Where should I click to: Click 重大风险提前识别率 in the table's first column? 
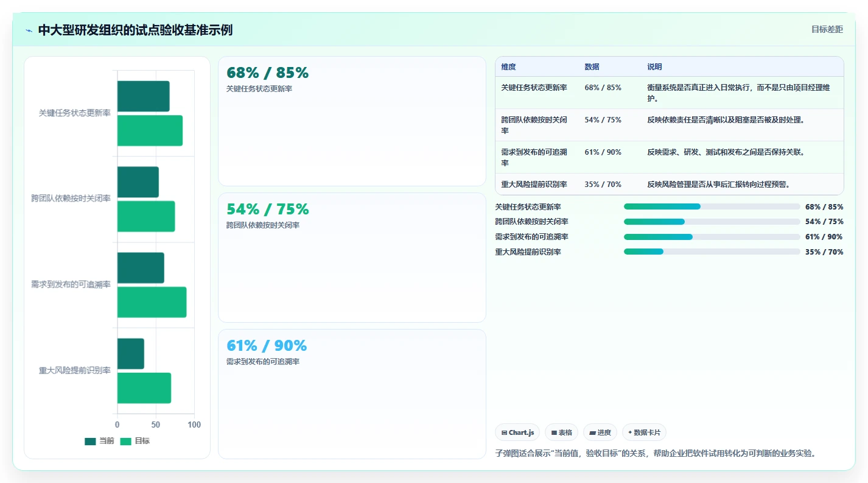click(x=534, y=184)
